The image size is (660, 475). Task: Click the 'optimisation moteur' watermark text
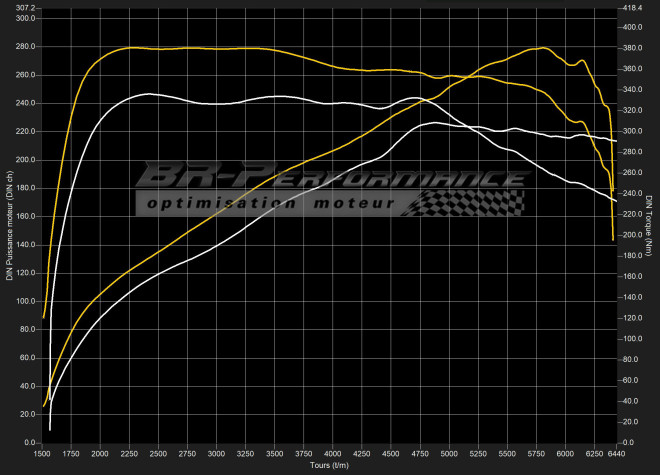[270, 203]
